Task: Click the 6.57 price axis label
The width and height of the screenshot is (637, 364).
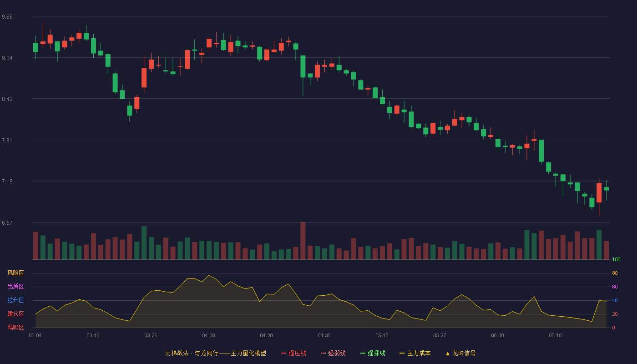Action: pos(7,223)
